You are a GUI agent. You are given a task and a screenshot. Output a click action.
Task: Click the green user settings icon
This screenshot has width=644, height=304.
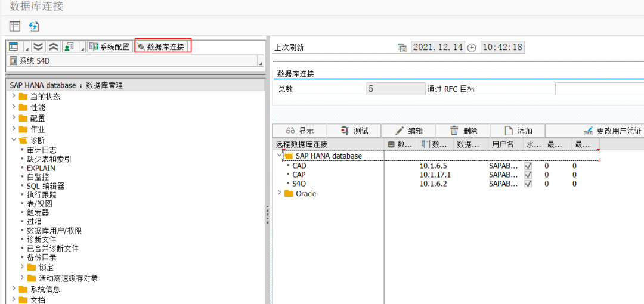[x=68, y=46]
